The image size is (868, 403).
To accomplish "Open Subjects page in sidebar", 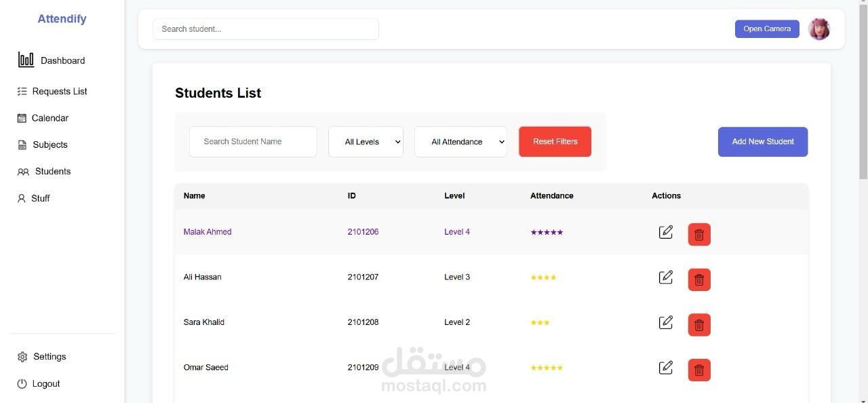I will (50, 145).
